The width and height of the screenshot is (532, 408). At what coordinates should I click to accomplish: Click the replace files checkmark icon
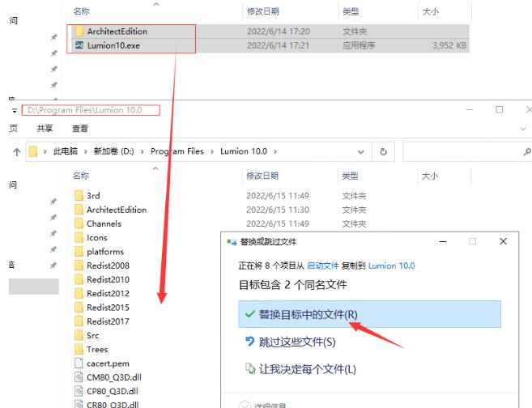click(250, 314)
